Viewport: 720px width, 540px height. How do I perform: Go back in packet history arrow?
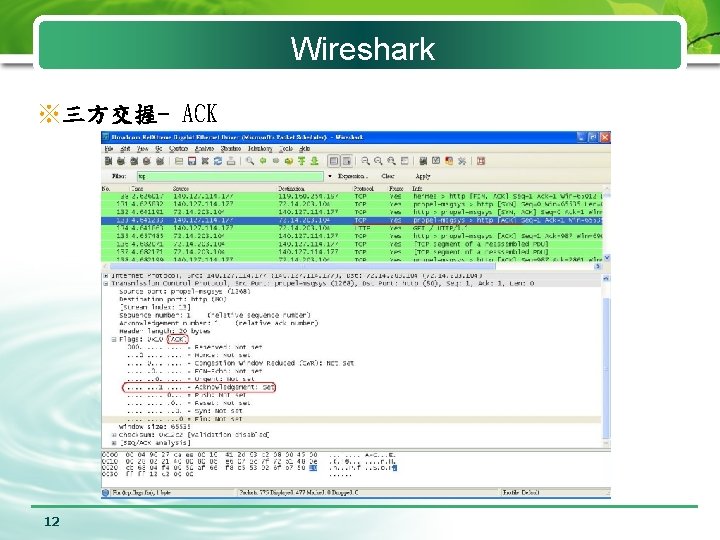pos(263,161)
